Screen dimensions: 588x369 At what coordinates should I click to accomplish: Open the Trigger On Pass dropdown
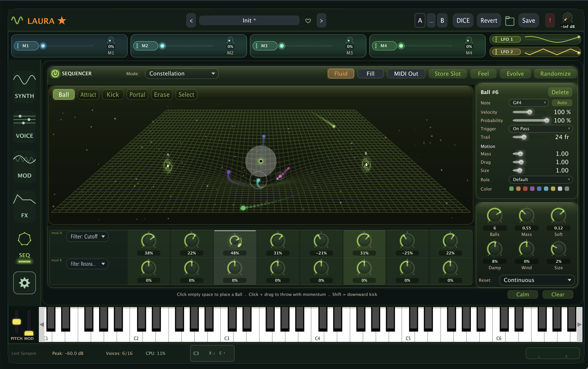click(540, 129)
